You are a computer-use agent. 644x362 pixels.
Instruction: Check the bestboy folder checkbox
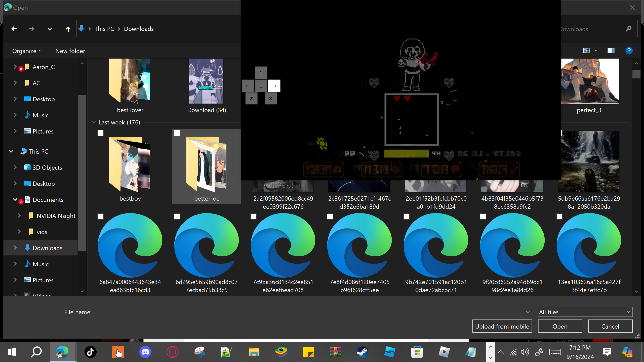coord(101,133)
